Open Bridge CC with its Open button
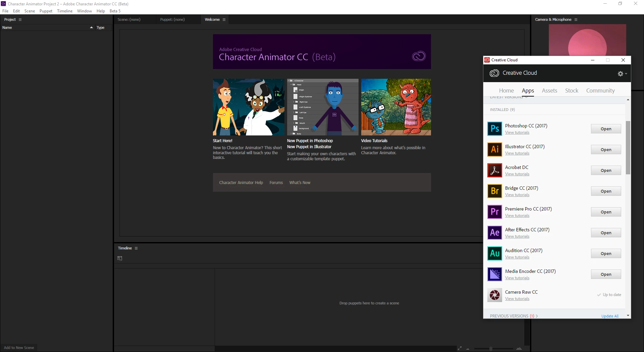The width and height of the screenshot is (644, 352). click(x=606, y=191)
